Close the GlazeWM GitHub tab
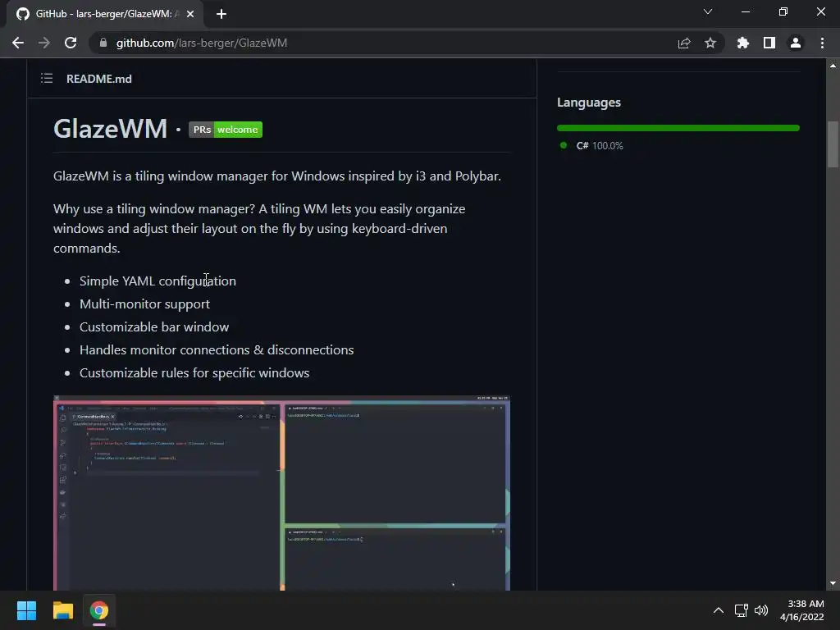840x630 pixels. (190, 14)
